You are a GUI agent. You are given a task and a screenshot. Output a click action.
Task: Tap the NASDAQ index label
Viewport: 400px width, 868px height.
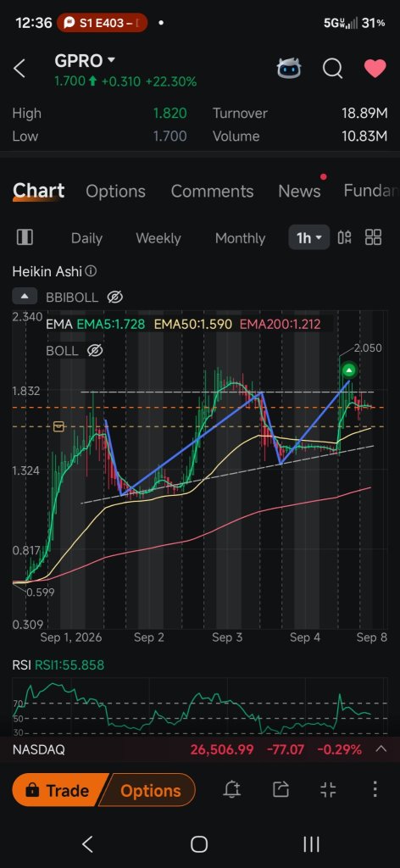point(38,749)
